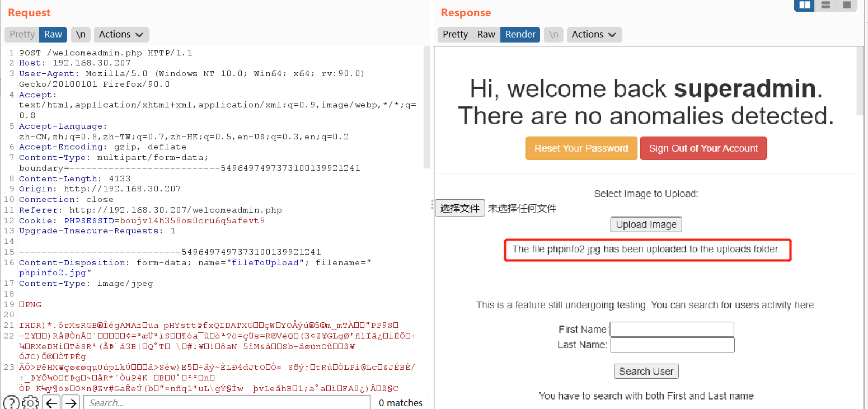Toggle \n character display in the Request panel
The width and height of the screenshot is (868, 409).
80,34
